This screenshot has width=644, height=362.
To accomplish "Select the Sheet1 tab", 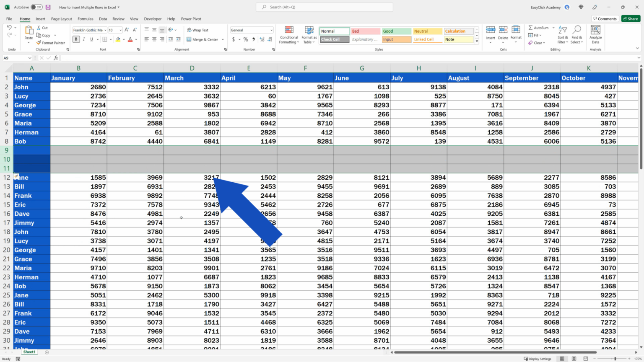I will (29, 352).
